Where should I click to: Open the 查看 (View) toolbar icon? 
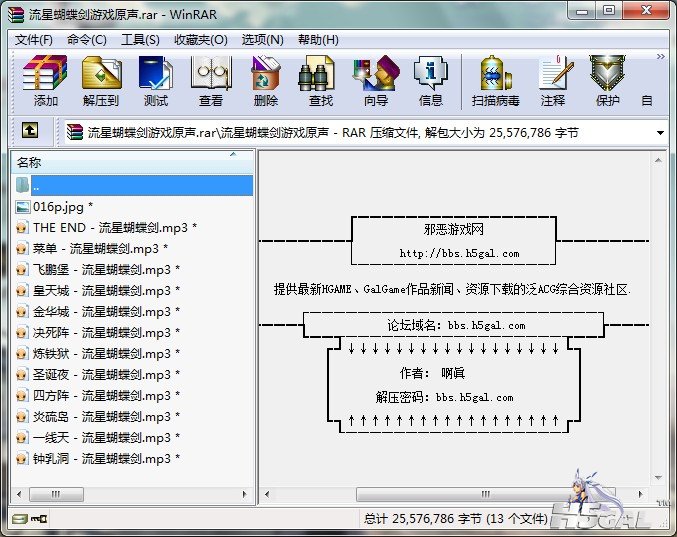tap(211, 81)
